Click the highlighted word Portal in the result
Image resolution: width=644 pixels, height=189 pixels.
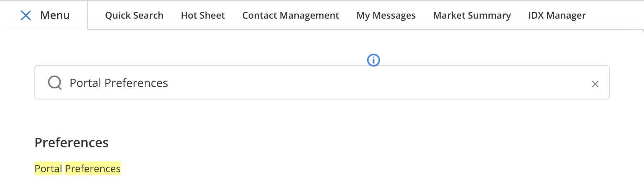48,169
